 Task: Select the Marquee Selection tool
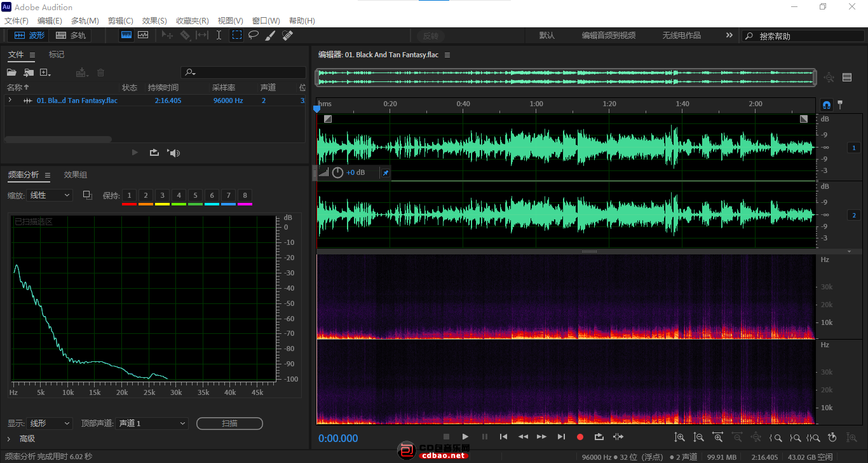point(236,36)
